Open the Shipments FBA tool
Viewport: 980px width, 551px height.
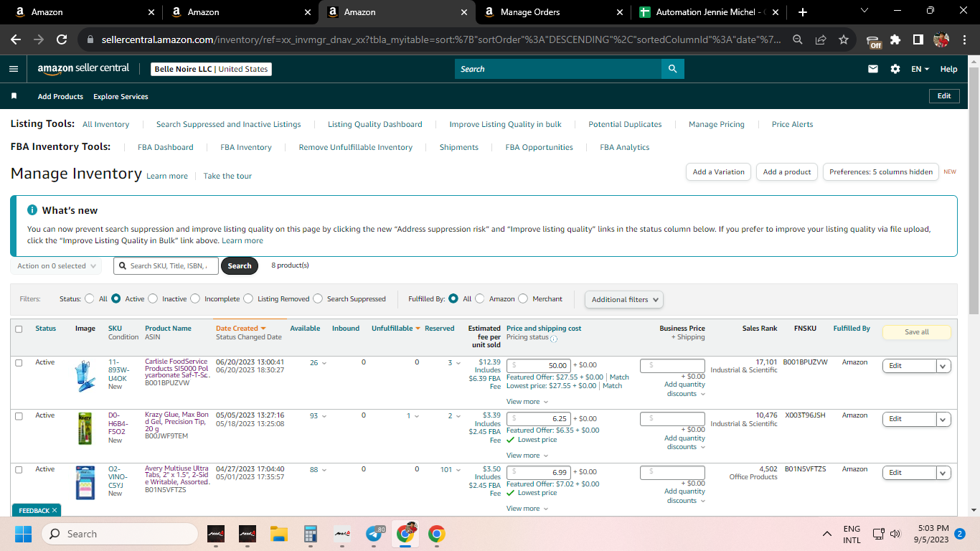(x=459, y=147)
